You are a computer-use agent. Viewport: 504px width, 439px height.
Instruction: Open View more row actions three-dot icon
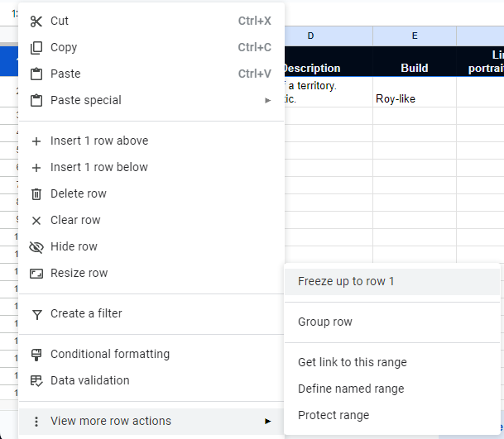point(36,421)
